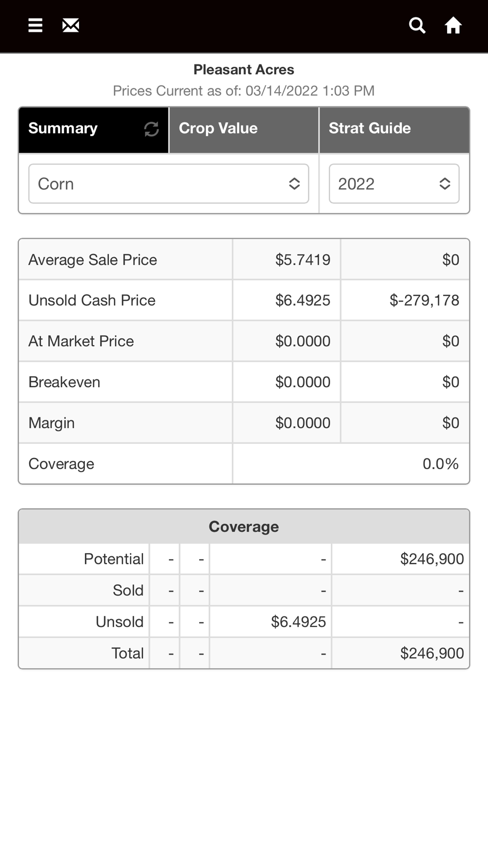
Task: Tap the Margin row label
Action: coord(52,423)
